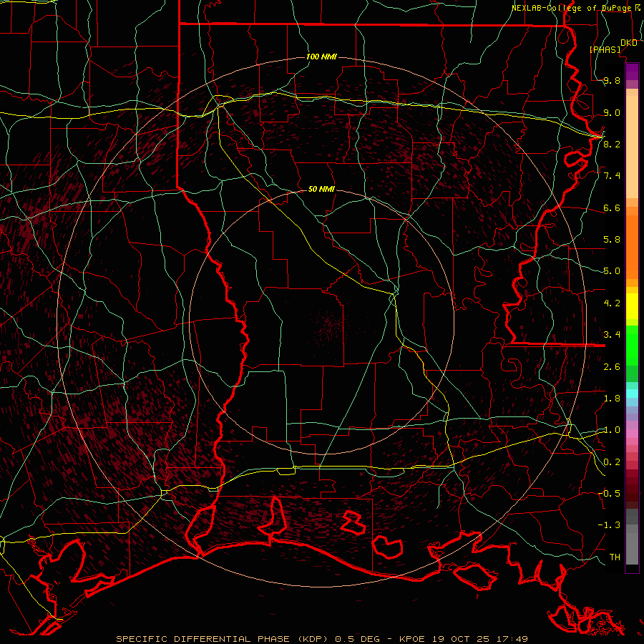This screenshot has width=644, height=644.
Task: Click the 1.8 scale value
Action: (x=612, y=399)
